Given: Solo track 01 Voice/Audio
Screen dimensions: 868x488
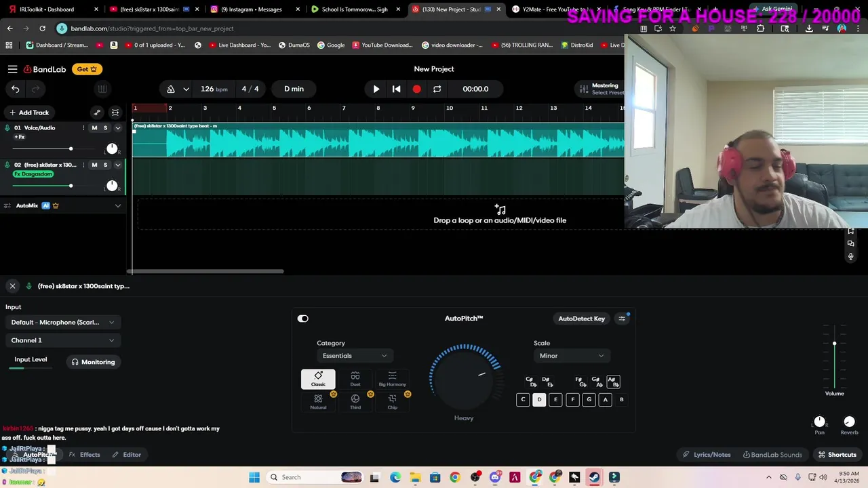Looking at the screenshot, I should [105, 128].
